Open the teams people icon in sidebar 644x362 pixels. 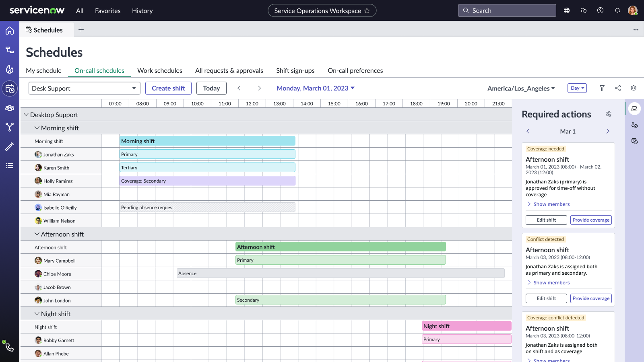[x=10, y=108]
